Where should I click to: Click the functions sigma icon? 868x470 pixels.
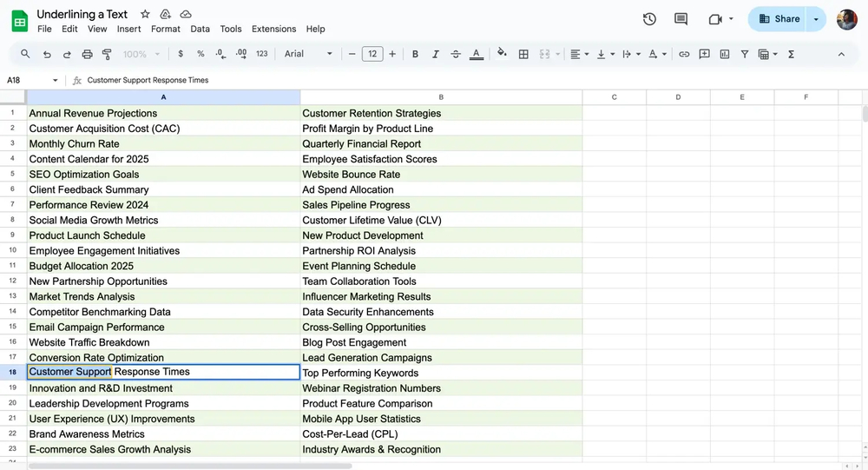[791, 54]
